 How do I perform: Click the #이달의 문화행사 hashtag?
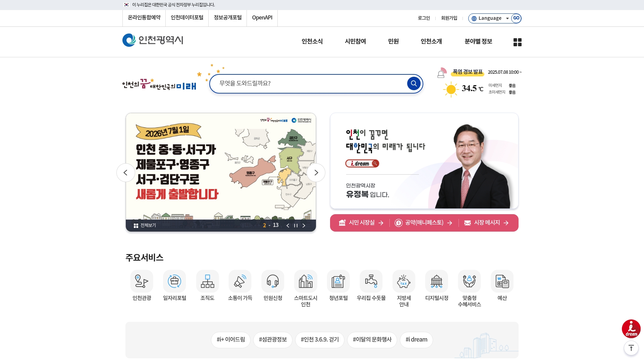(372, 340)
